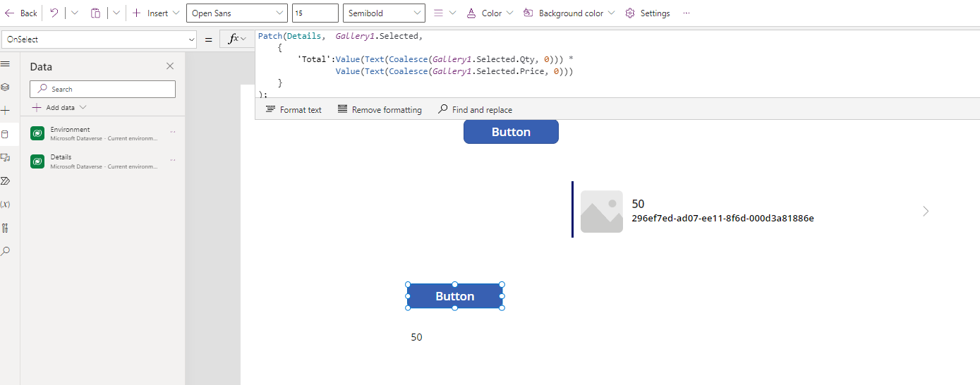Click the top Button on canvas

pyautogui.click(x=511, y=132)
